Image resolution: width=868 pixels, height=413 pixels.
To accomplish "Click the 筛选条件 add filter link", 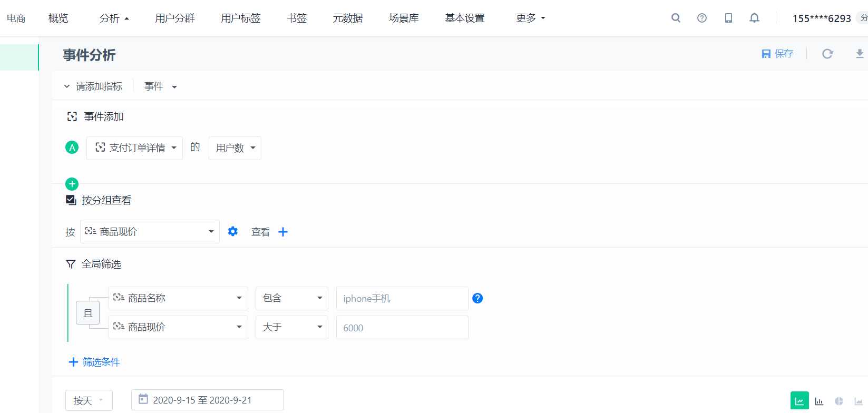I will [x=94, y=362].
